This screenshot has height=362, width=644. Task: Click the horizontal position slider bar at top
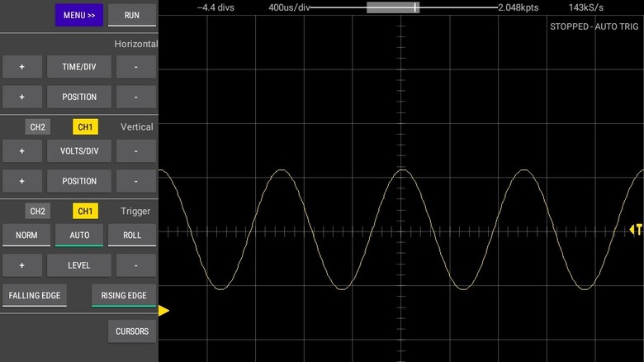point(393,7)
